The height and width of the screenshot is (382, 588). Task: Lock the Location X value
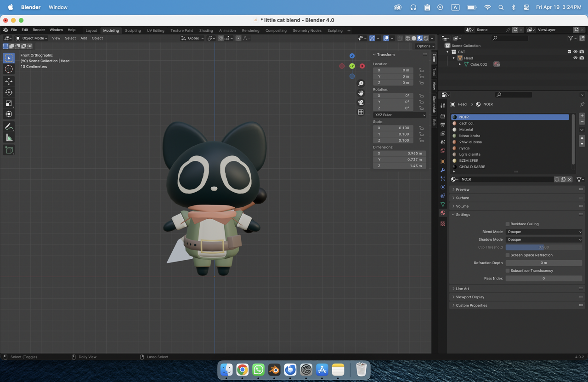(421, 70)
